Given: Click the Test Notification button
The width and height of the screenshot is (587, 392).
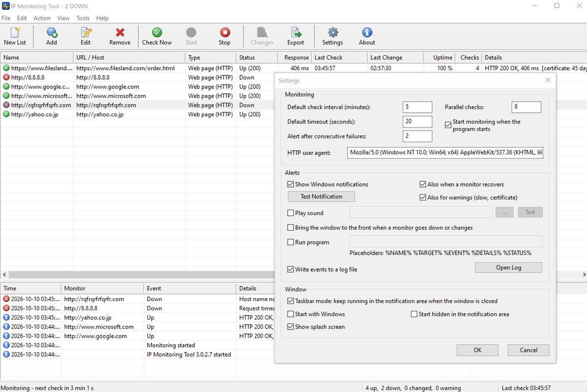Looking at the screenshot, I should (x=321, y=196).
